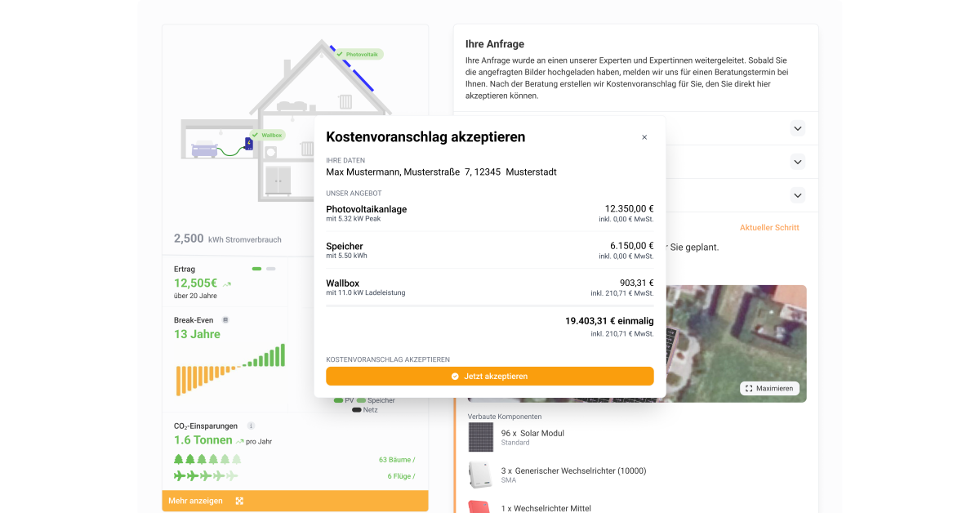Screen dimensions: 980x513
Task: Click the first tree icon in CO₂ savings
Action: pos(179,460)
